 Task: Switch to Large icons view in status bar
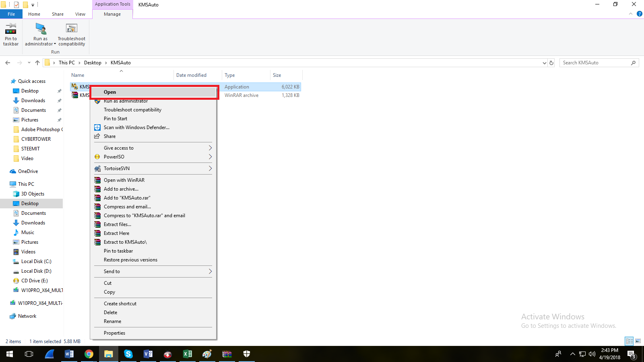click(x=638, y=341)
